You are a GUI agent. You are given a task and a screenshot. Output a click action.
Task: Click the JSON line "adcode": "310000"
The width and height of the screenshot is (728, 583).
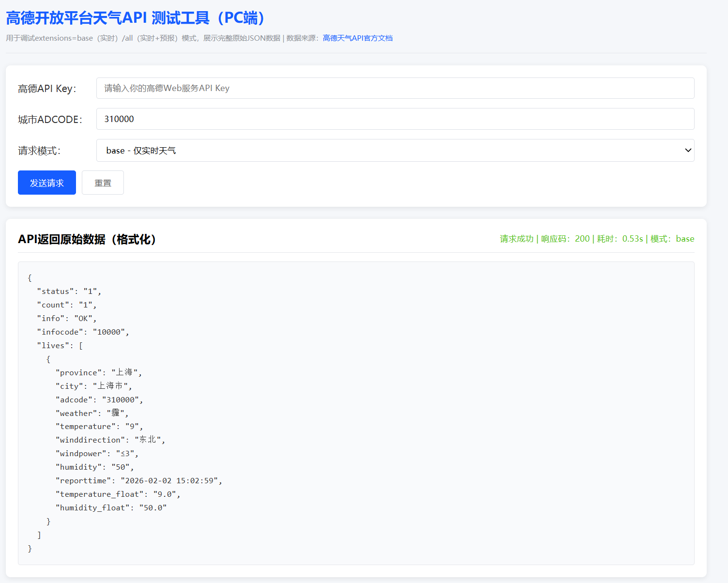pyautogui.click(x=99, y=399)
